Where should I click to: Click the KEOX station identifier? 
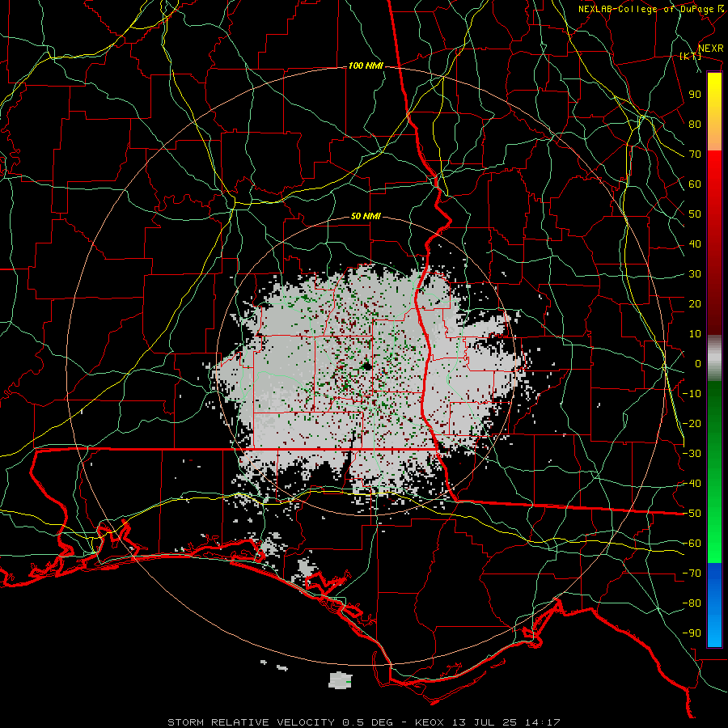pos(431,722)
